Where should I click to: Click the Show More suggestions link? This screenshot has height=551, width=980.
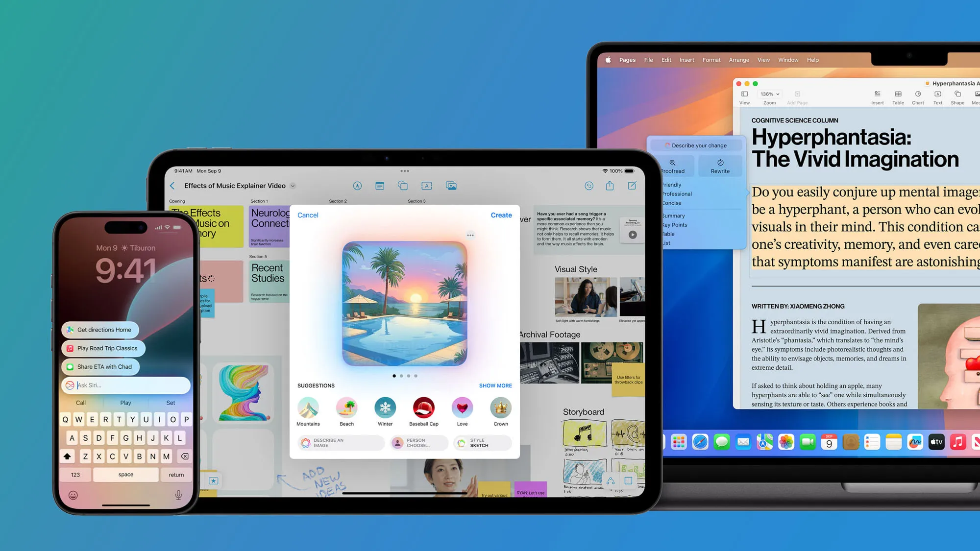coord(495,385)
